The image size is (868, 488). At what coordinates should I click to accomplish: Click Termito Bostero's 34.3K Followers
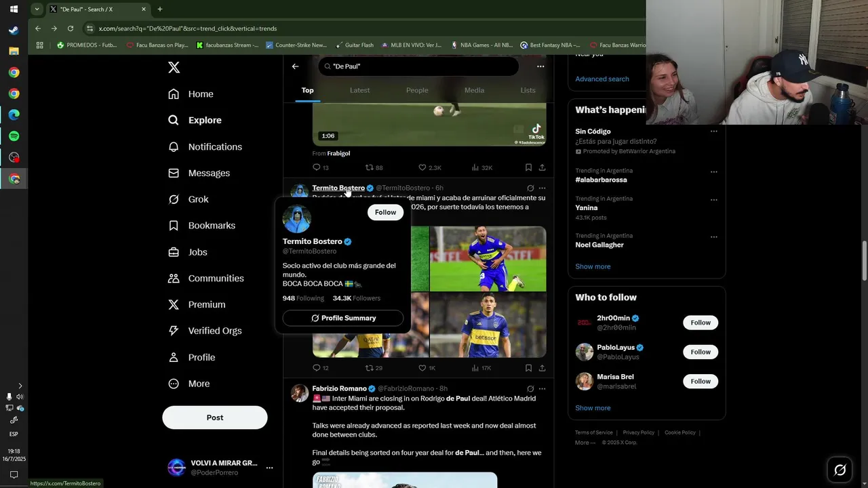(x=356, y=298)
